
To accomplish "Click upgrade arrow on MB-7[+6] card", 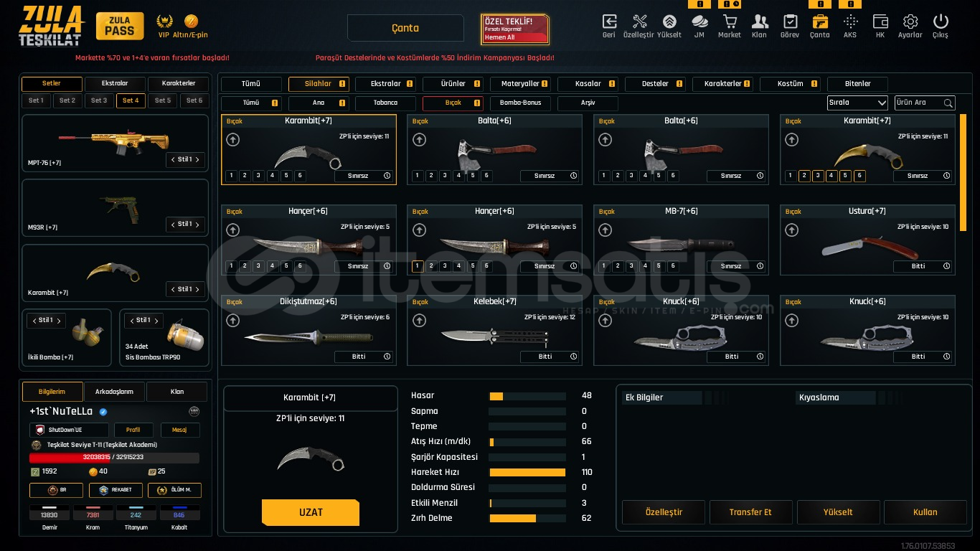I will pyautogui.click(x=606, y=230).
